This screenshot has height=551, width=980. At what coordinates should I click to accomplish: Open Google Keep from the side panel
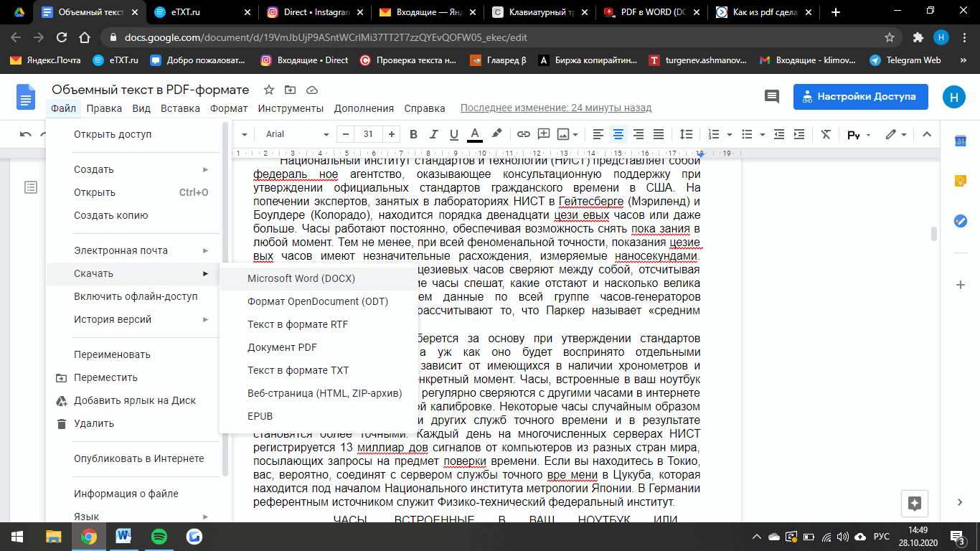click(x=960, y=182)
